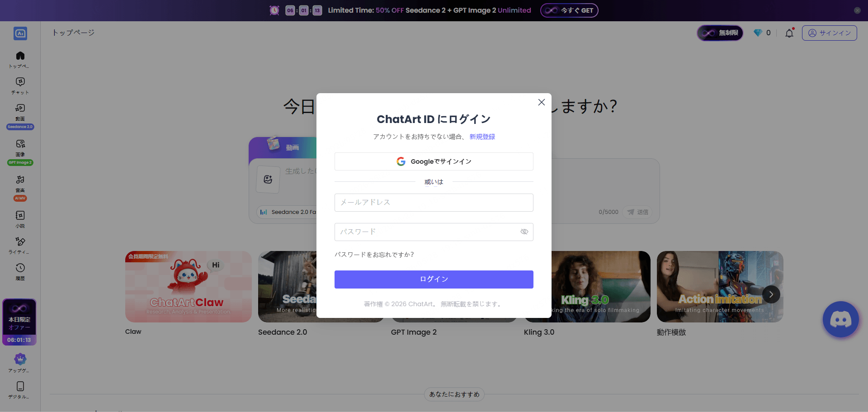The image size is (868, 412).
Task: Click the 動作模倣 card label
Action: point(671,332)
